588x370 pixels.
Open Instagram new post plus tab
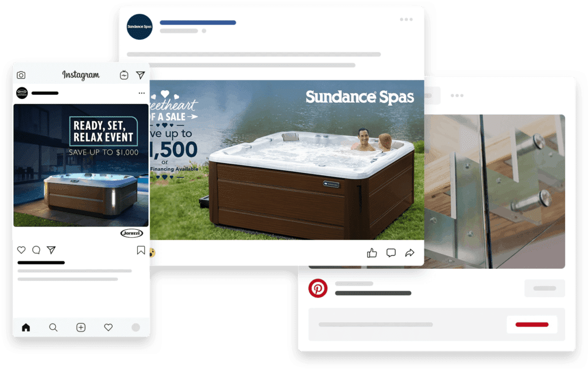(x=81, y=327)
